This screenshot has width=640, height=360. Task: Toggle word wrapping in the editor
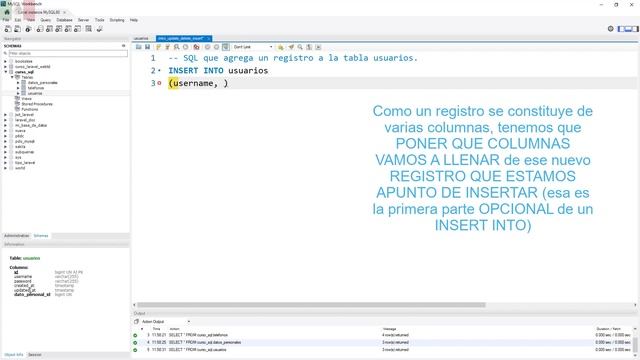pos(318,47)
